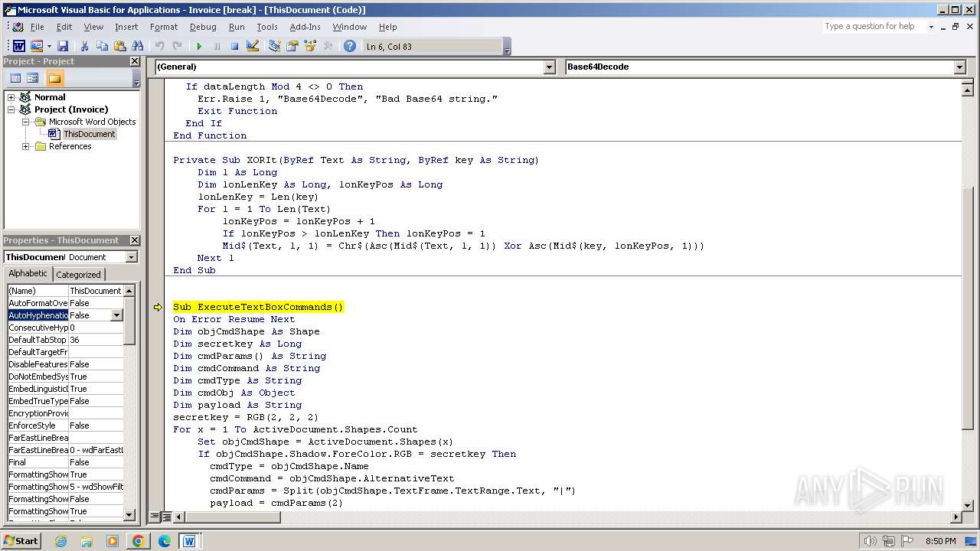
Task: Click the Redo arrow icon
Action: (177, 47)
